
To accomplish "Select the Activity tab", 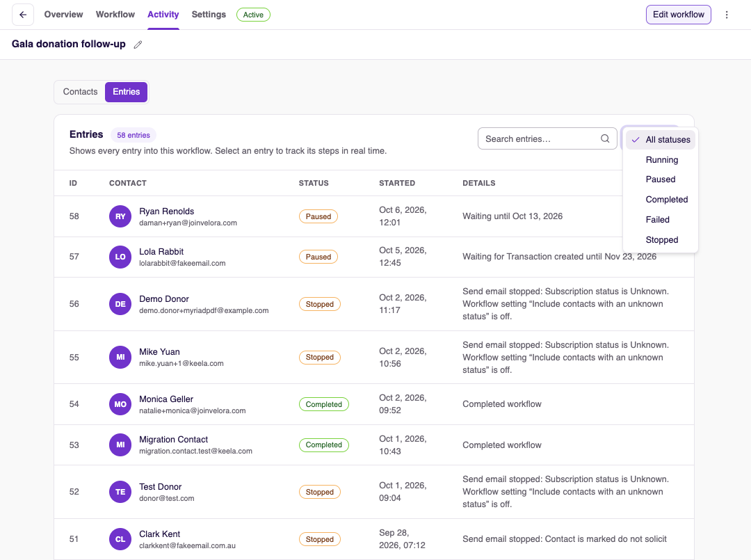I will tap(163, 15).
